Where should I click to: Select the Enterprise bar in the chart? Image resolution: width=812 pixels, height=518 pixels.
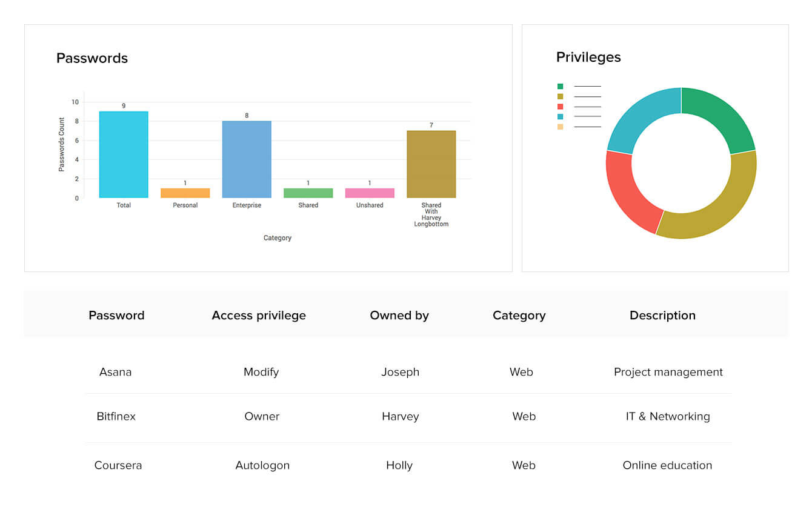tap(247, 159)
